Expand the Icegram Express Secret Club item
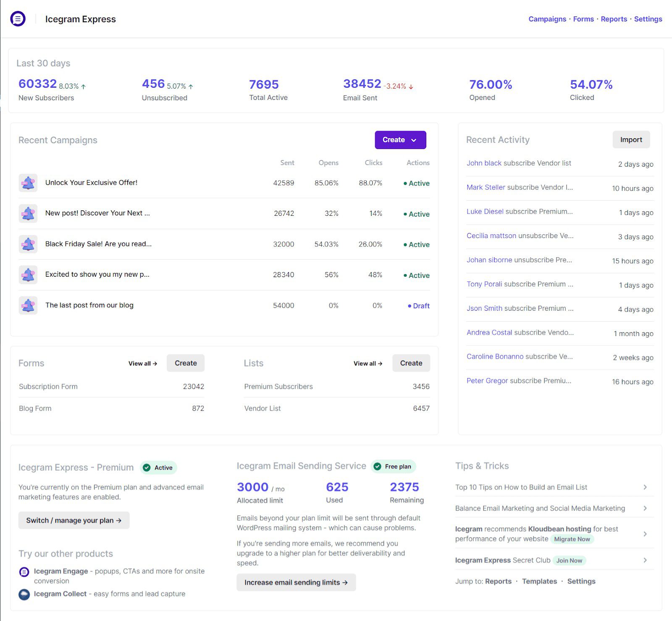Image resolution: width=672 pixels, height=621 pixels. coord(645,560)
